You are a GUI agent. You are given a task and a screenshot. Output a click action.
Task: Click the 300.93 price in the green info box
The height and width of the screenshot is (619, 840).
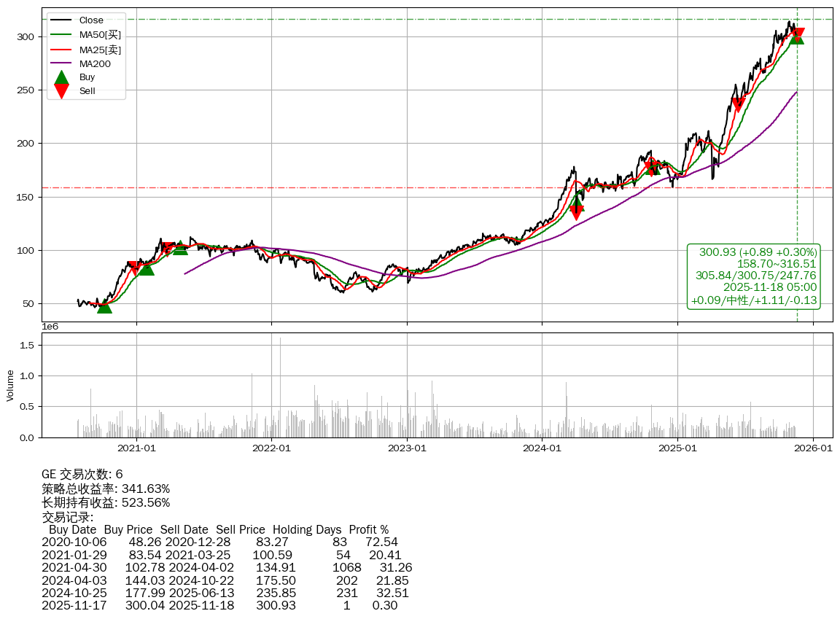pyautogui.click(x=717, y=252)
